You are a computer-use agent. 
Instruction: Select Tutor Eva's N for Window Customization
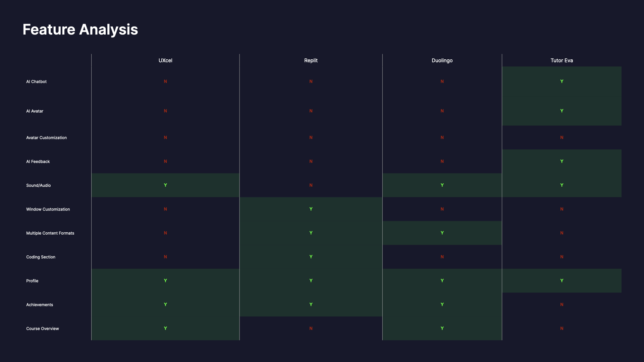[562, 209]
